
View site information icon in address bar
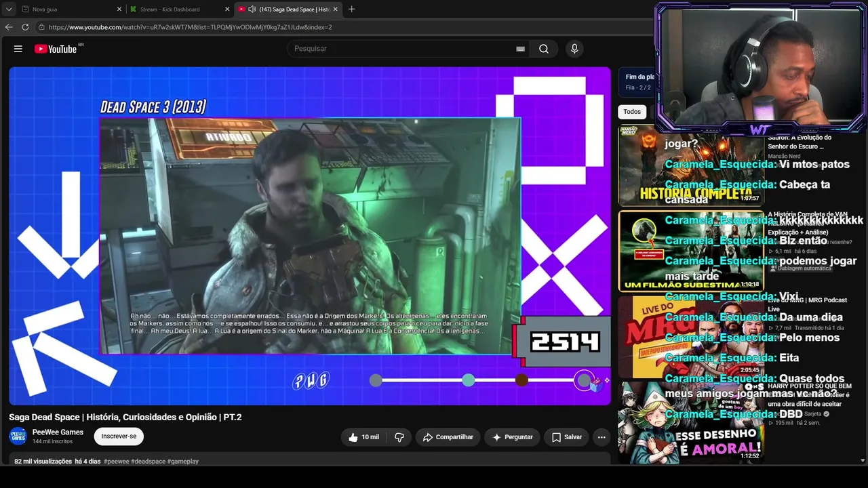[x=41, y=27]
